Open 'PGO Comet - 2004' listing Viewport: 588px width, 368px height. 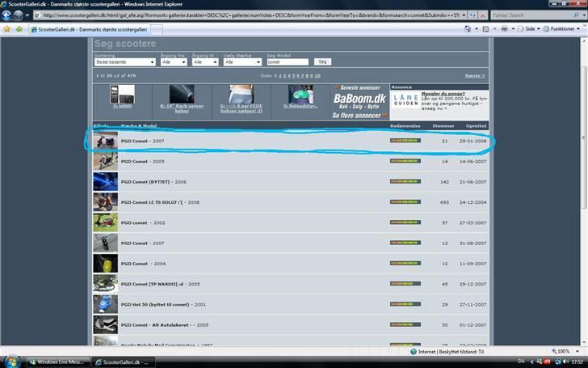coord(143,264)
